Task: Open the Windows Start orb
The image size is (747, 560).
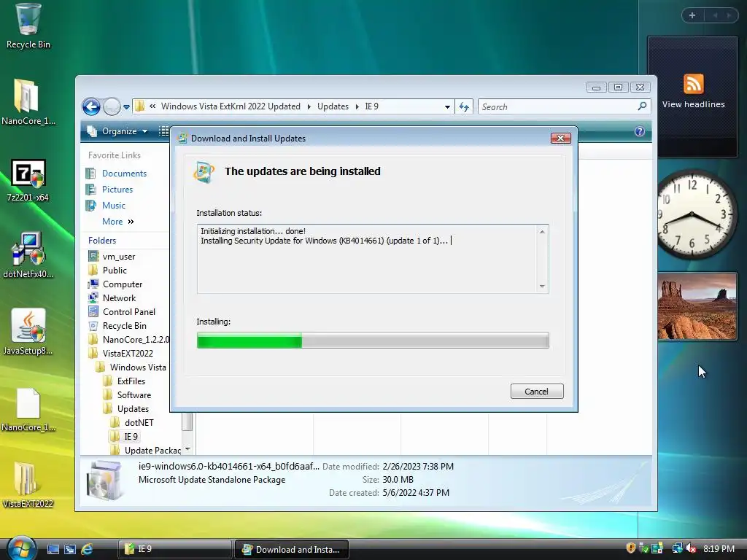Action: pyautogui.click(x=21, y=548)
